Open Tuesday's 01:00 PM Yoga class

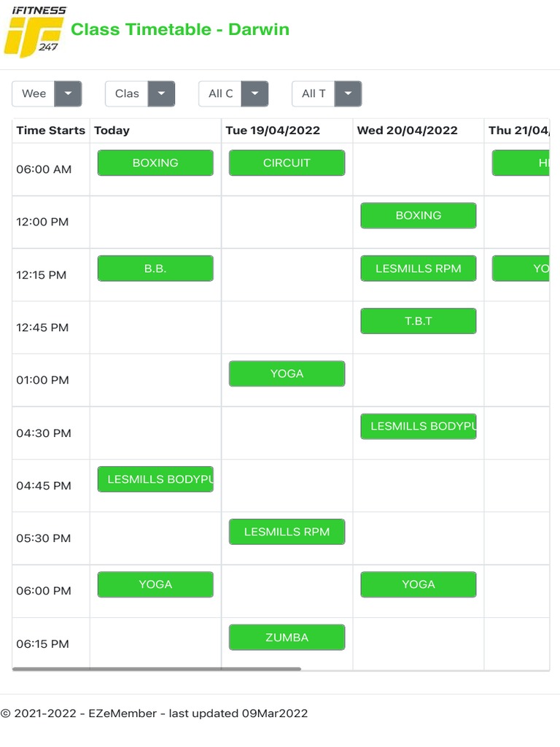click(x=287, y=373)
